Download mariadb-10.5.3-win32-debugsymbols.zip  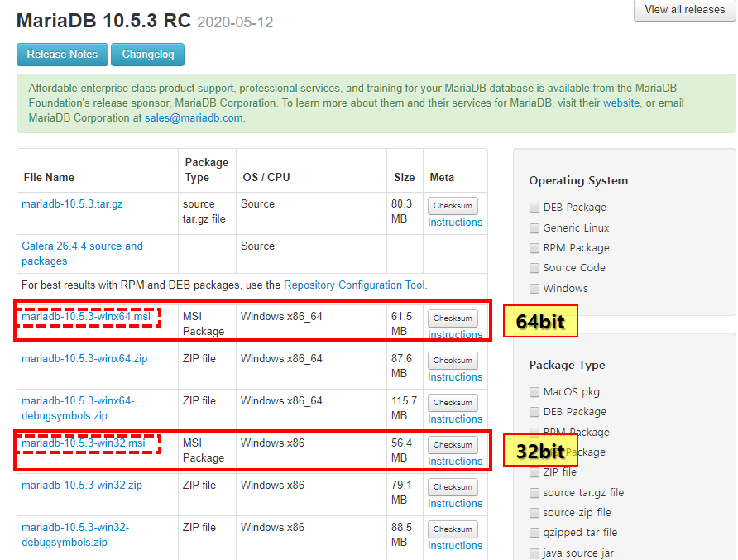(x=75, y=535)
